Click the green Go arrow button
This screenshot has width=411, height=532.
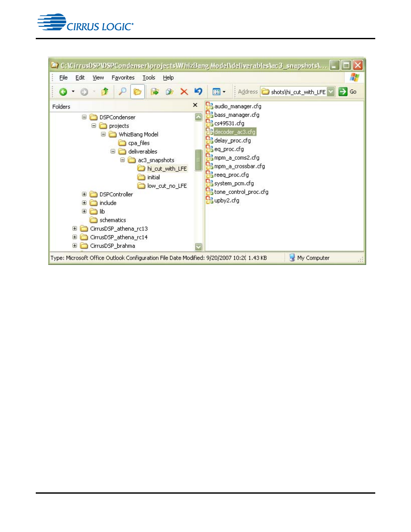coord(343,92)
